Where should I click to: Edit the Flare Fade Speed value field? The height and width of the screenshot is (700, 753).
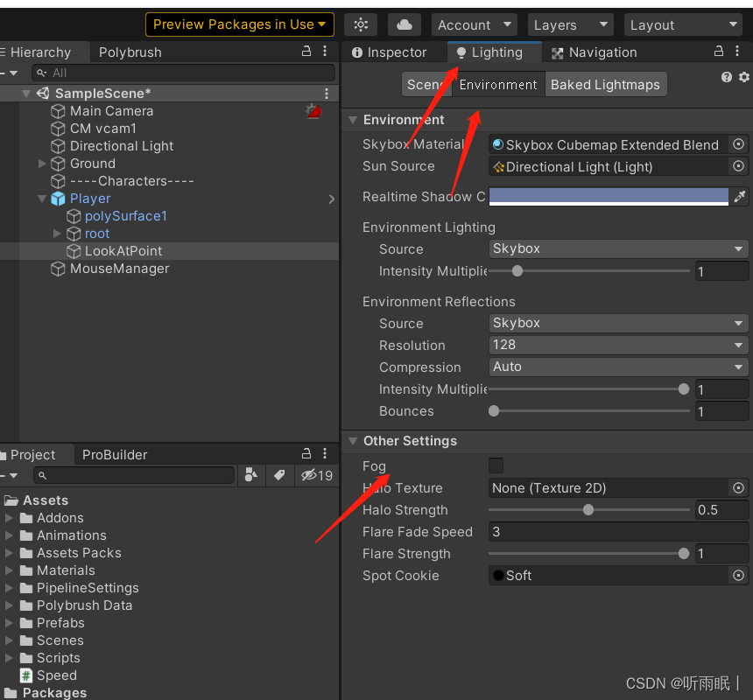[x=618, y=532]
